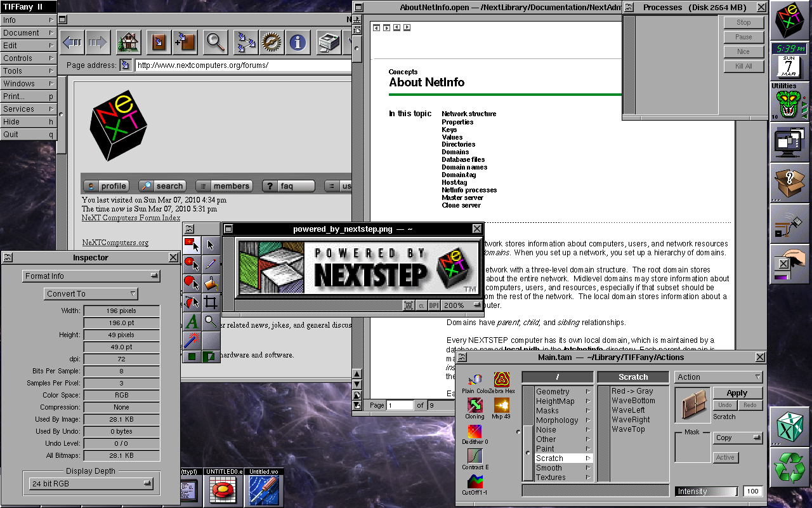Click the browser Home toolbar icon
The height and width of the screenshot is (508, 812).
(x=128, y=43)
